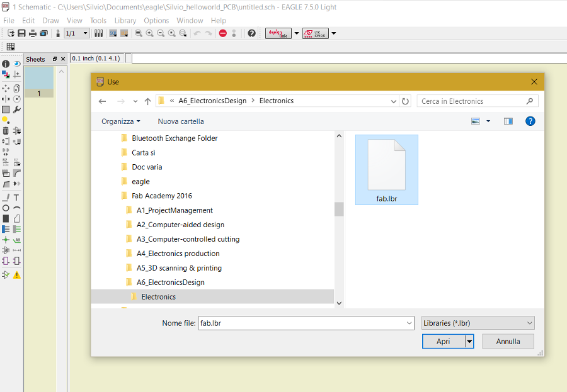
Task: Zoom out with the minus magnifier
Action: click(x=161, y=33)
